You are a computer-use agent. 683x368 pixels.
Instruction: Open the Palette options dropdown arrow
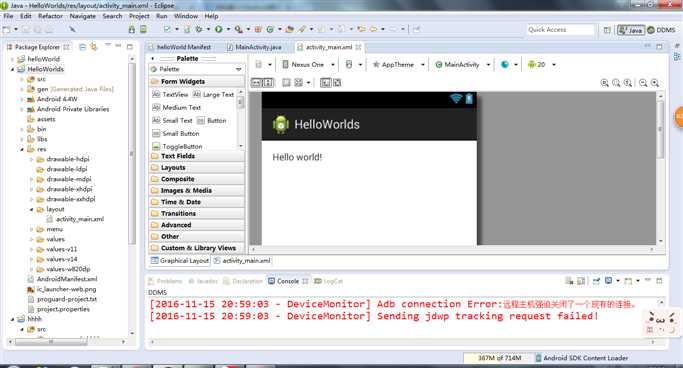coord(238,69)
